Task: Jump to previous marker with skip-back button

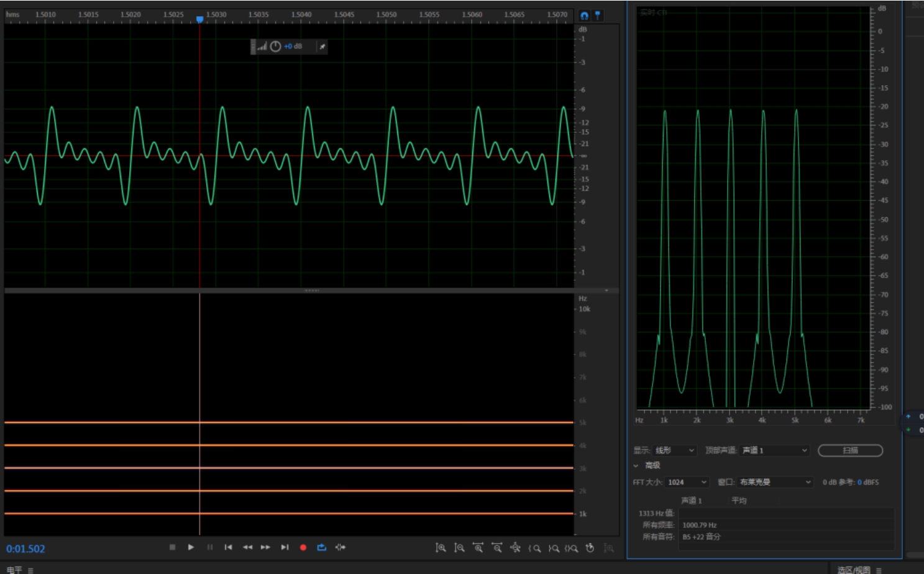Action: click(x=228, y=547)
